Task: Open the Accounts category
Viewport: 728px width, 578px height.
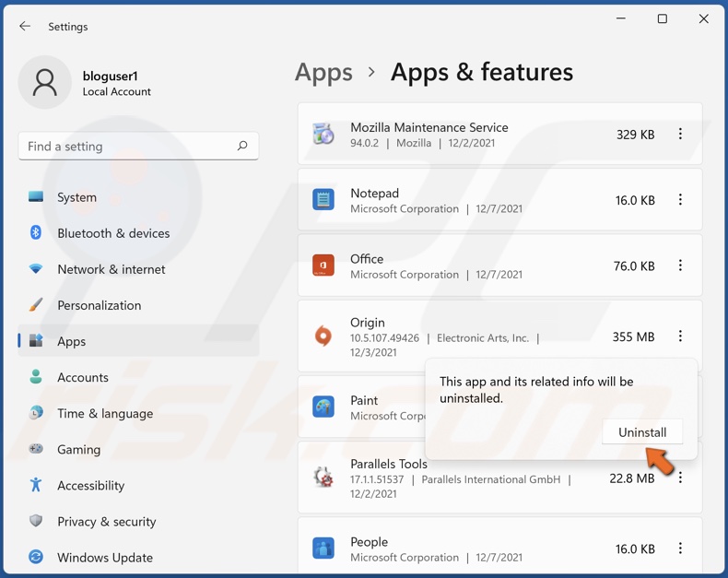Action: click(x=138, y=377)
